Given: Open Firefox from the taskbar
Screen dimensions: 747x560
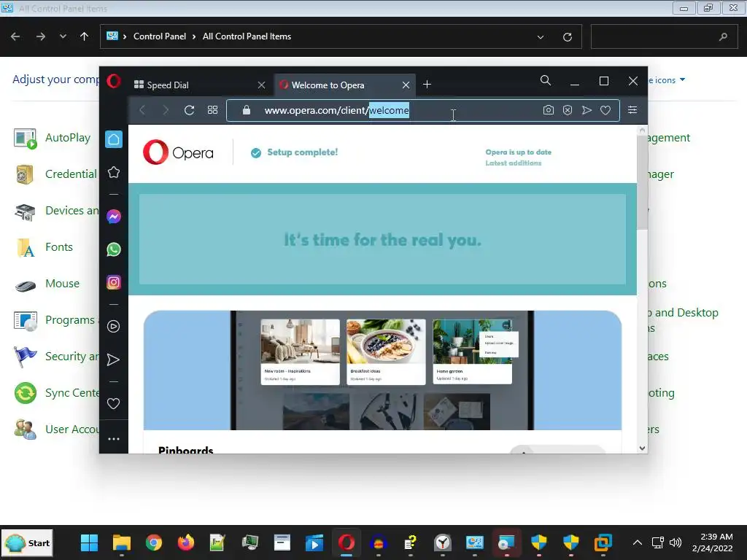Looking at the screenshot, I should coord(186,542).
